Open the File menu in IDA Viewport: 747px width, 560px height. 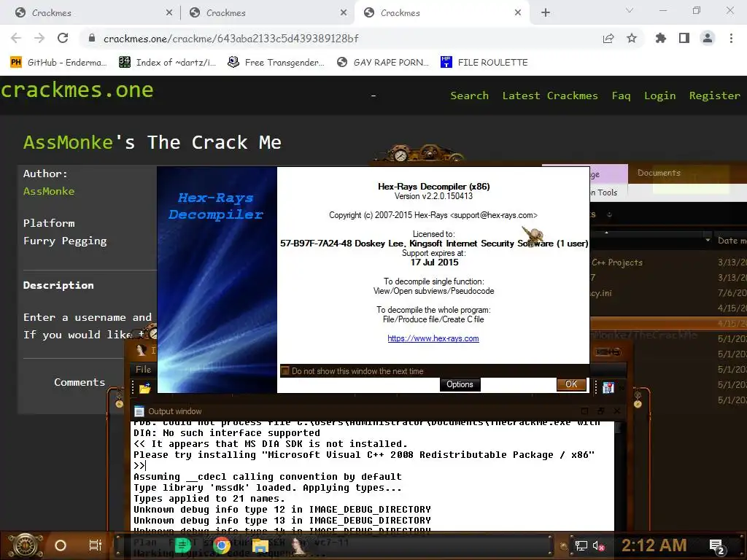[x=143, y=369]
